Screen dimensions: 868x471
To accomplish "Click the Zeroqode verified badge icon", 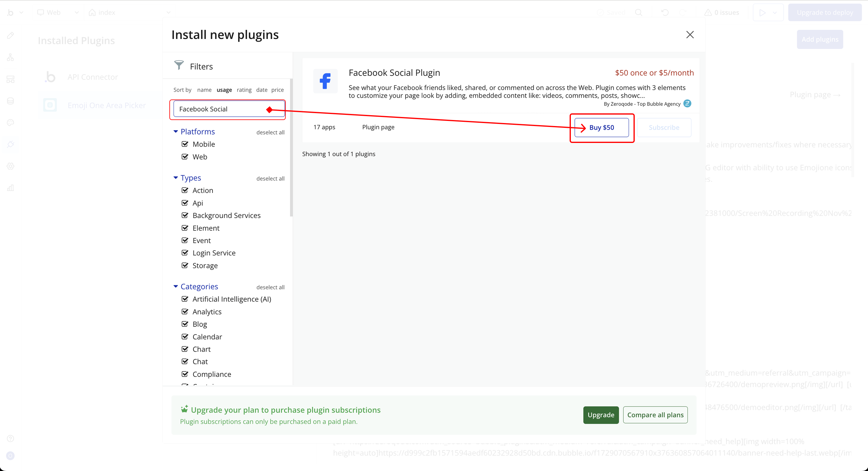I will 687,103.
